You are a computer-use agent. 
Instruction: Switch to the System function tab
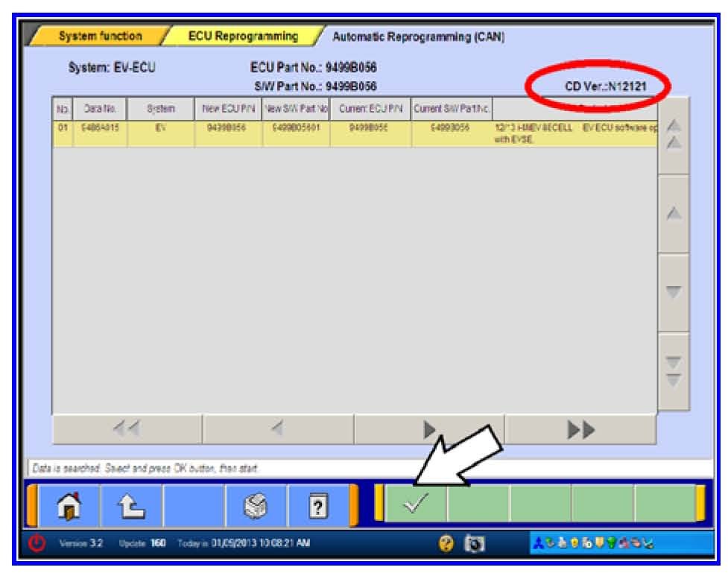click(x=101, y=36)
